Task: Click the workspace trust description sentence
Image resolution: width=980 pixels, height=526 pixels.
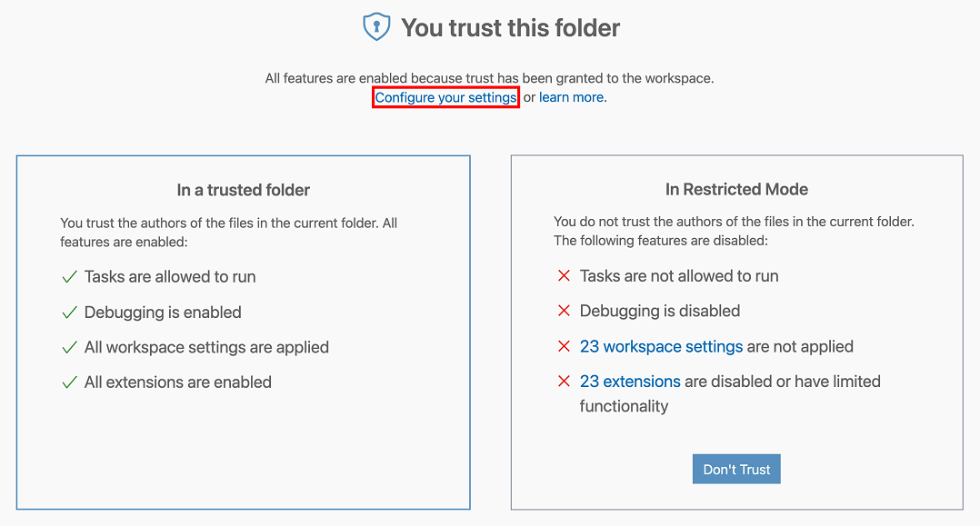Action: 489,78
